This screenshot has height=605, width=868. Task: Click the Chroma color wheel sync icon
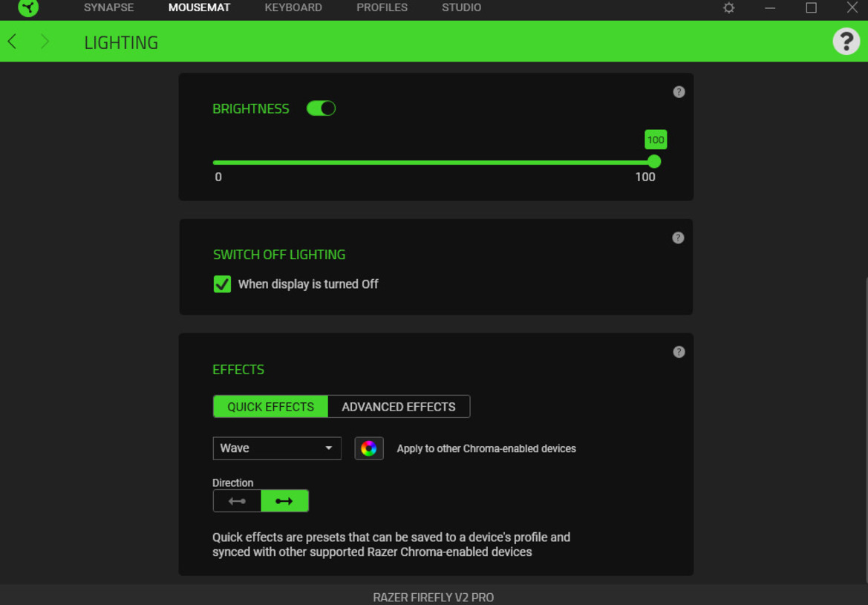(369, 448)
